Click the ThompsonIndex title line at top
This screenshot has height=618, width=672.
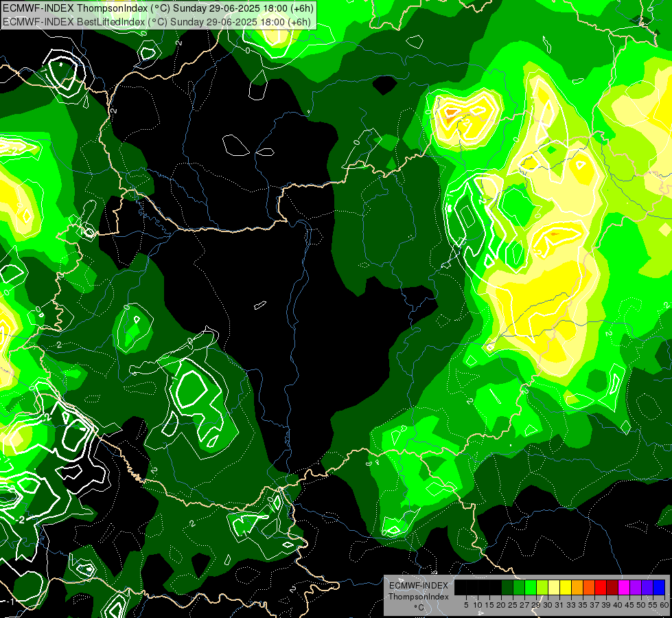[158, 8]
